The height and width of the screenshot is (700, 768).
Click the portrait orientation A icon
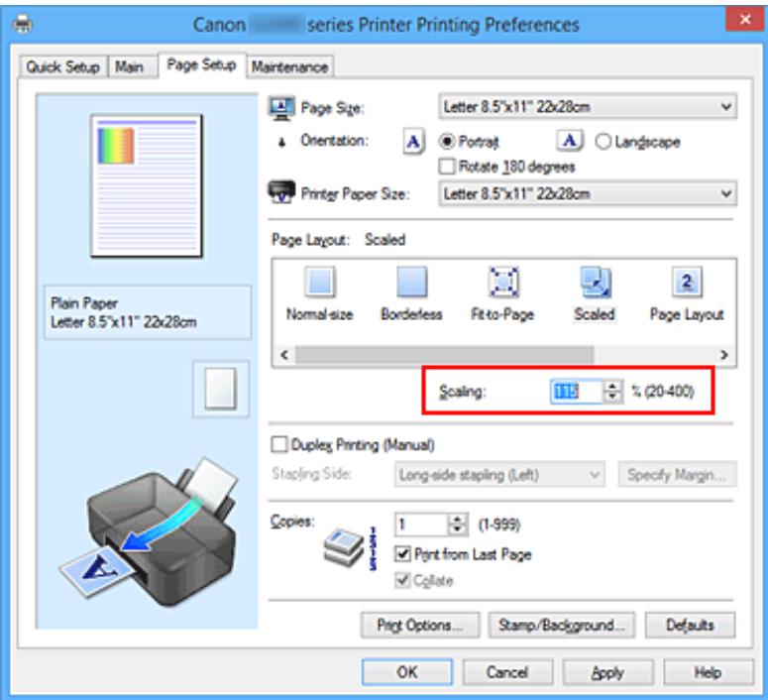click(414, 142)
